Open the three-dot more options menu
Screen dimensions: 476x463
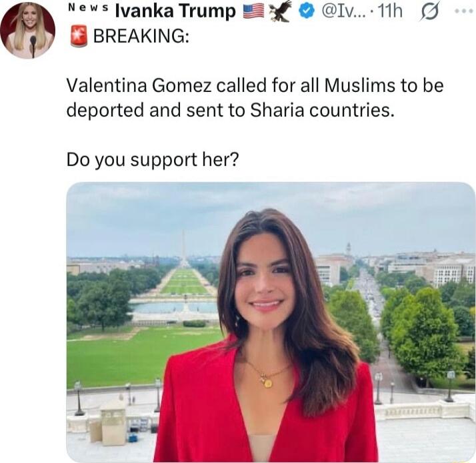pyautogui.click(x=463, y=11)
